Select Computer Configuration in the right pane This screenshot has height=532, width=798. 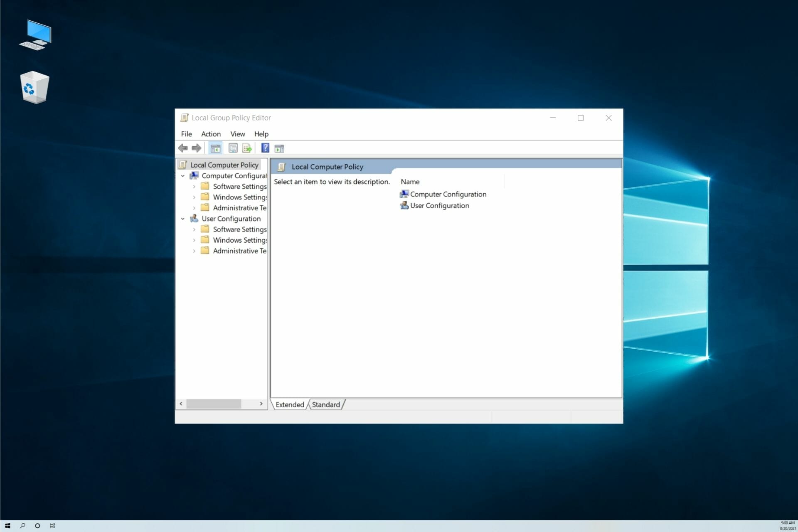click(448, 194)
